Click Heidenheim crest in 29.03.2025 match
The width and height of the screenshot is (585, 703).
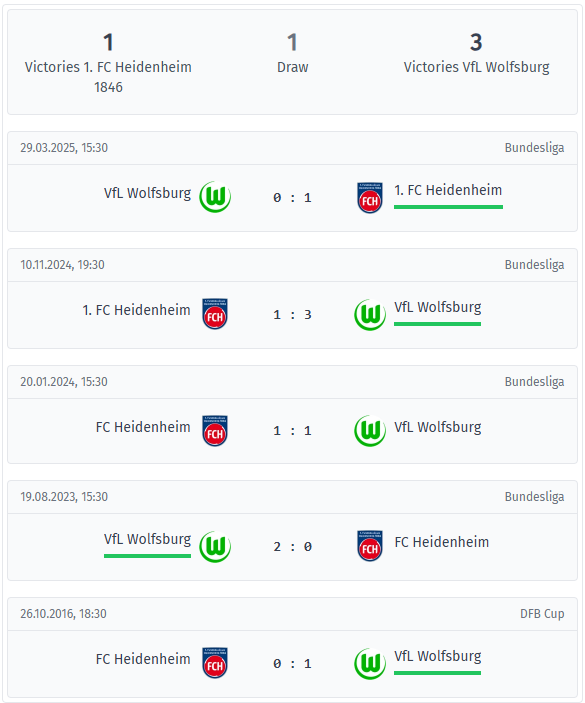[x=370, y=198]
